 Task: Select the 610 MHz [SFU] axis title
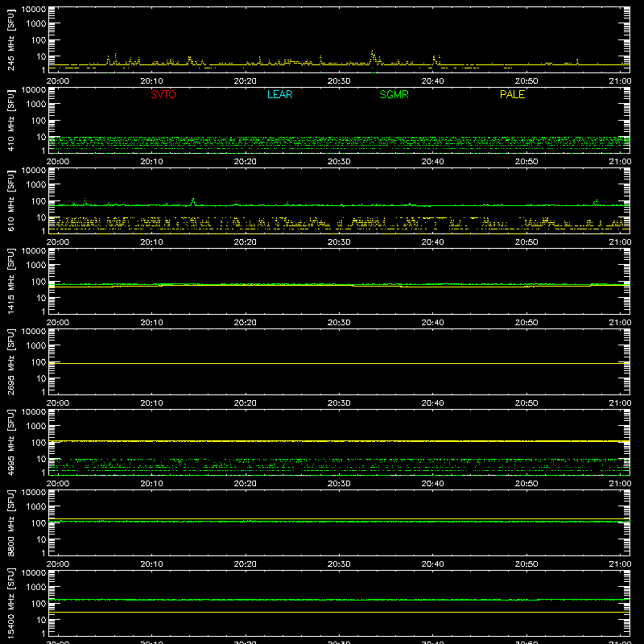(x=11, y=201)
